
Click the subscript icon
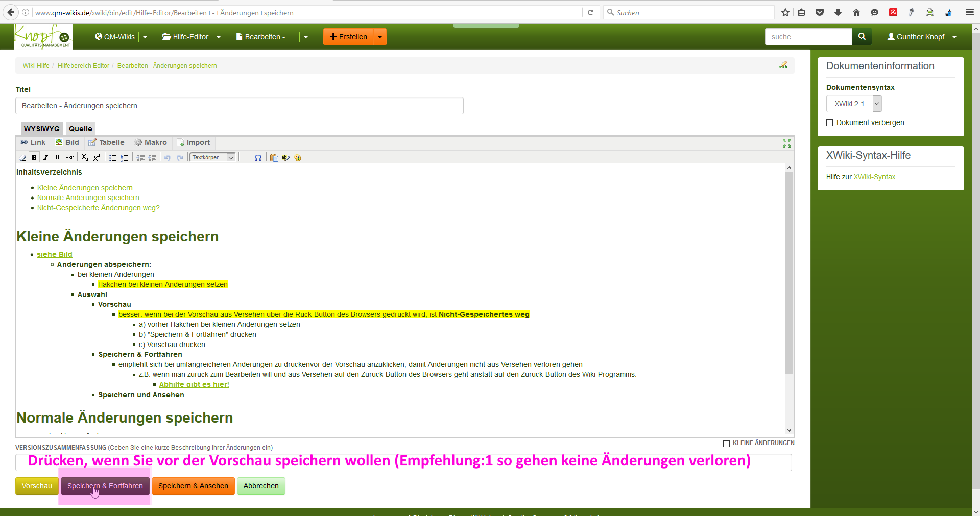(85, 158)
